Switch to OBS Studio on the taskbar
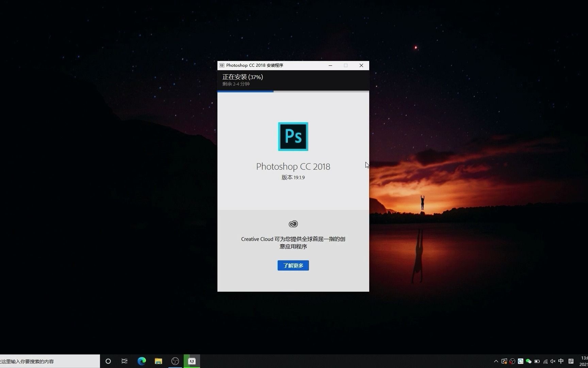588x368 pixels. (175, 361)
